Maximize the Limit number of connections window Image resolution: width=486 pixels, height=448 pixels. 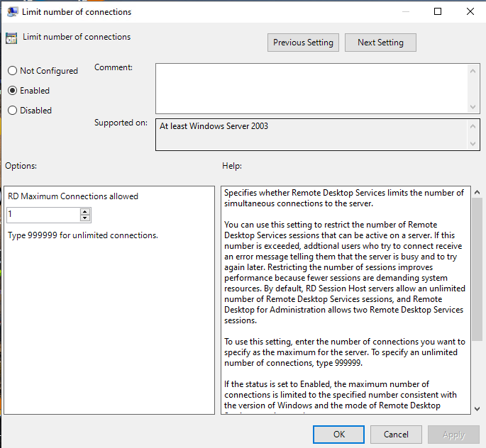[x=438, y=12]
